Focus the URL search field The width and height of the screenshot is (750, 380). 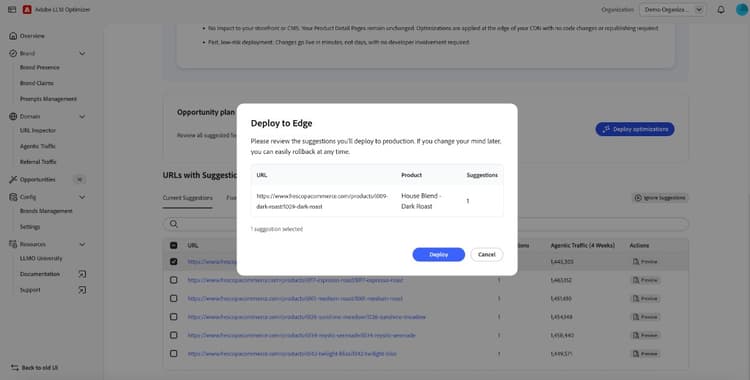(x=426, y=224)
